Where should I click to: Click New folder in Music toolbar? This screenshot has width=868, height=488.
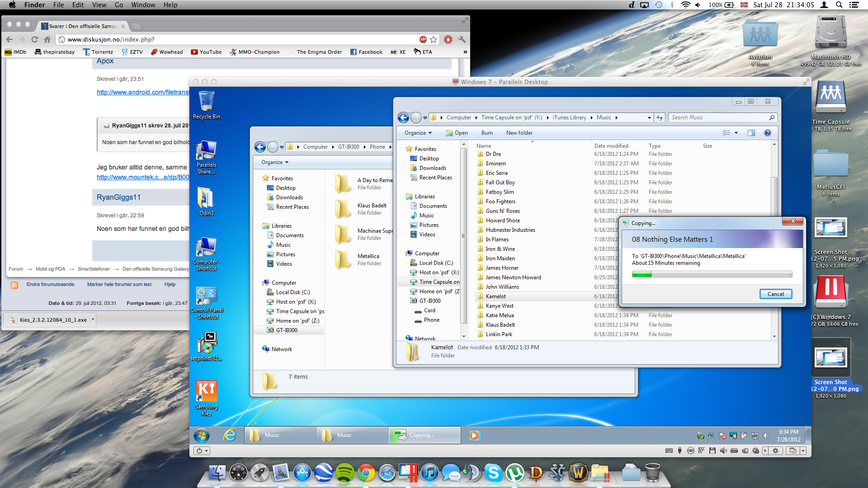[519, 133]
